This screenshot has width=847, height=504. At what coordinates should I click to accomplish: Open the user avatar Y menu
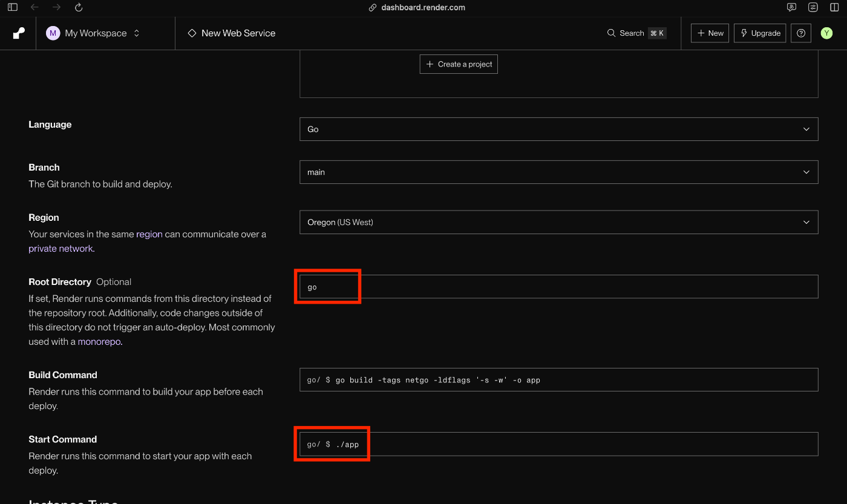826,33
